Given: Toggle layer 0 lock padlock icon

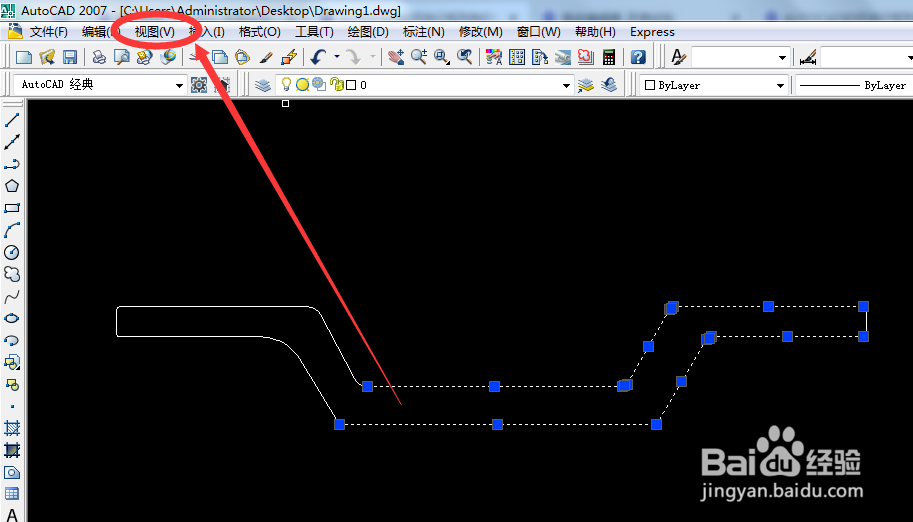Looking at the screenshot, I should 337,84.
